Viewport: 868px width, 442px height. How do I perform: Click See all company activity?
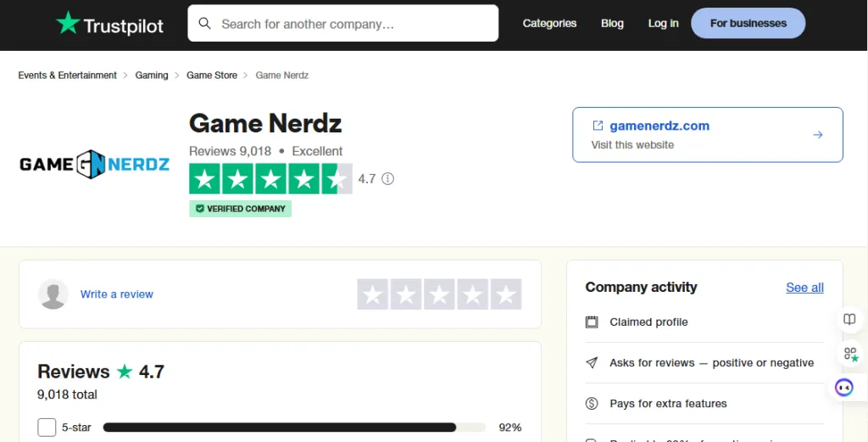coord(805,288)
